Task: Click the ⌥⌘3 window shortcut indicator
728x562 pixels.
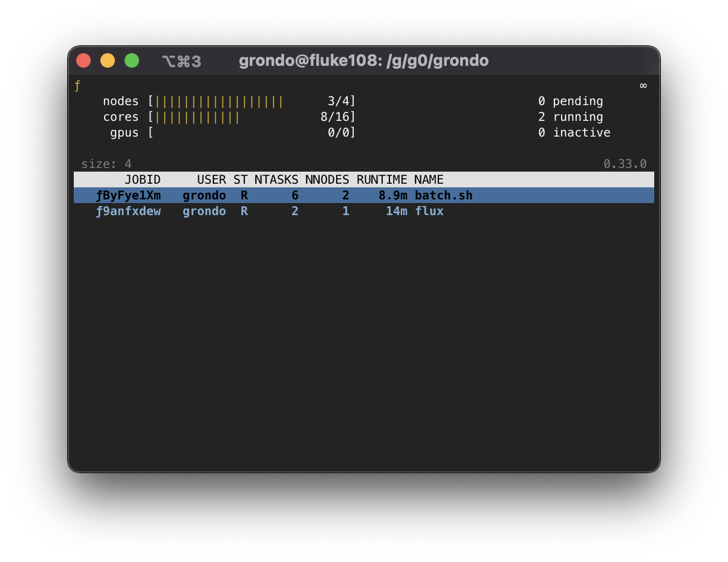Action: (181, 61)
